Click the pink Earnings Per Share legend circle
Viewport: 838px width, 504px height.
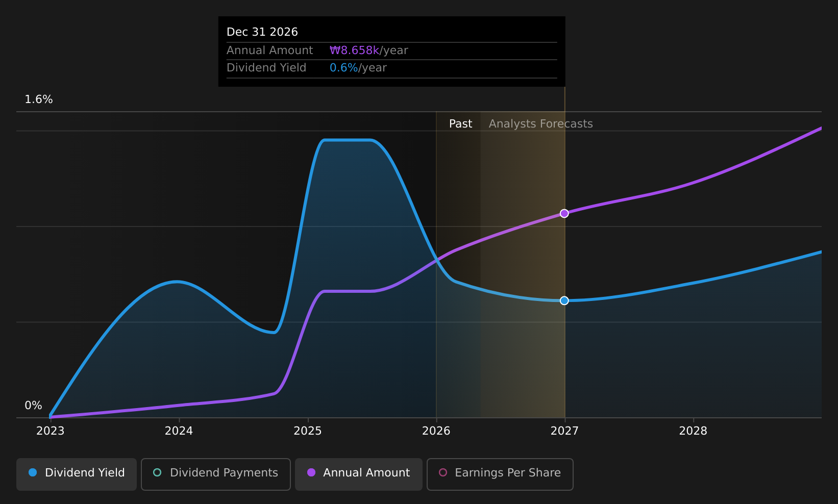(443, 472)
